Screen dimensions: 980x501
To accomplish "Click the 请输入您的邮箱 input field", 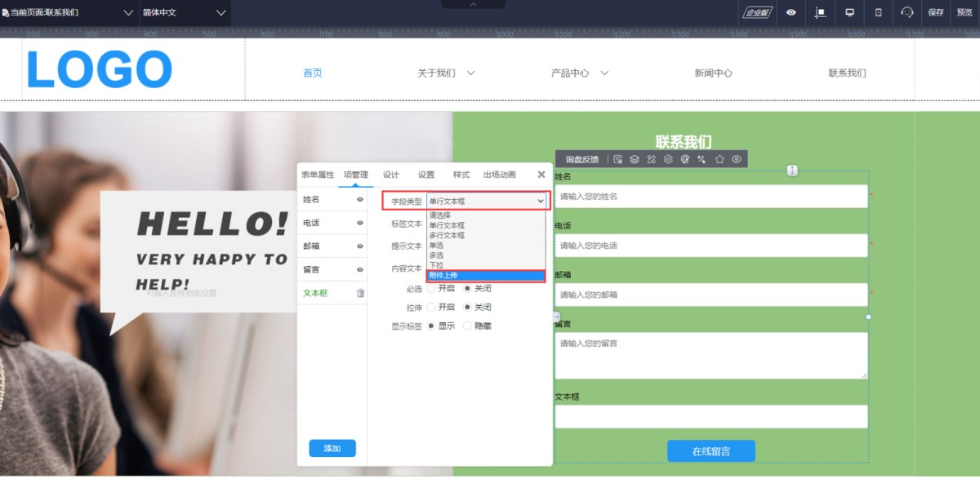I will [710, 295].
